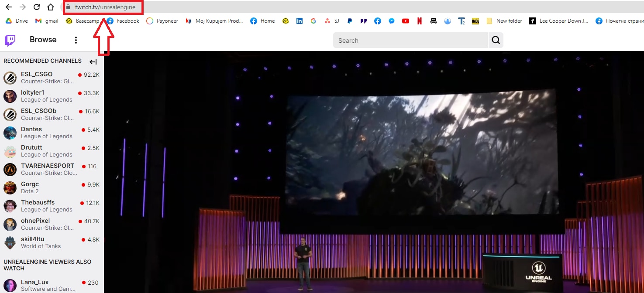Click the twitch.tv/unrealengine address text
This screenshot has height=293, width=644.
(x=105, y=7)
